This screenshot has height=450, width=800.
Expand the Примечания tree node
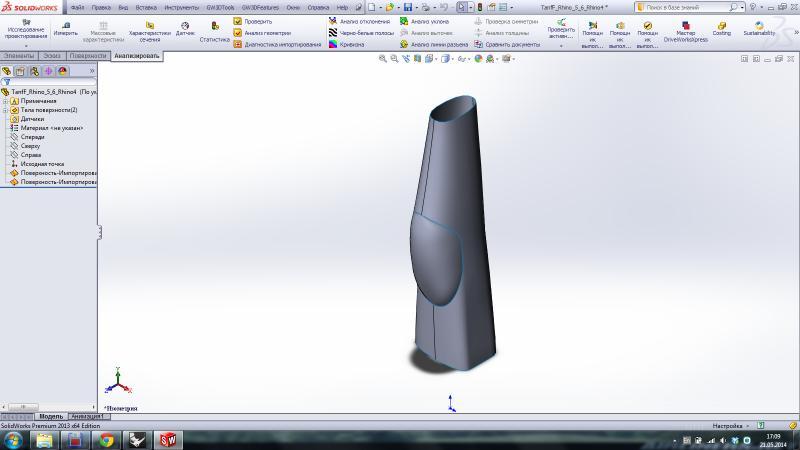tap(5, 101)
